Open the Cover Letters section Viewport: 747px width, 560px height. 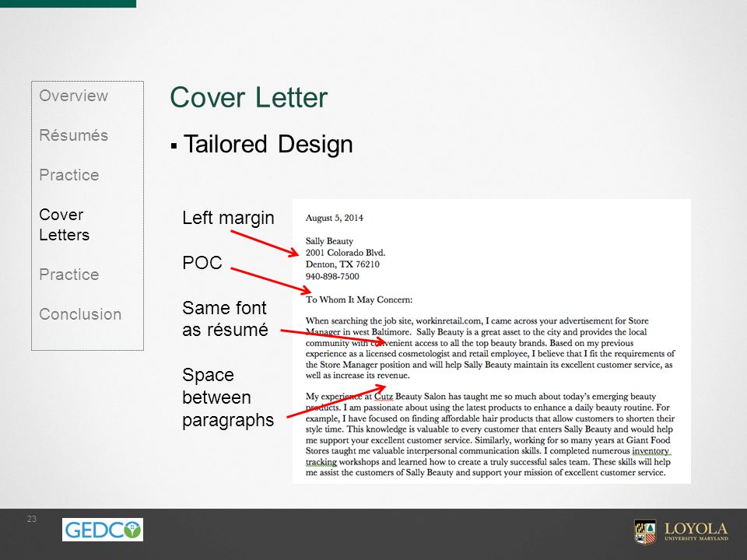click(x=65, y=224)
